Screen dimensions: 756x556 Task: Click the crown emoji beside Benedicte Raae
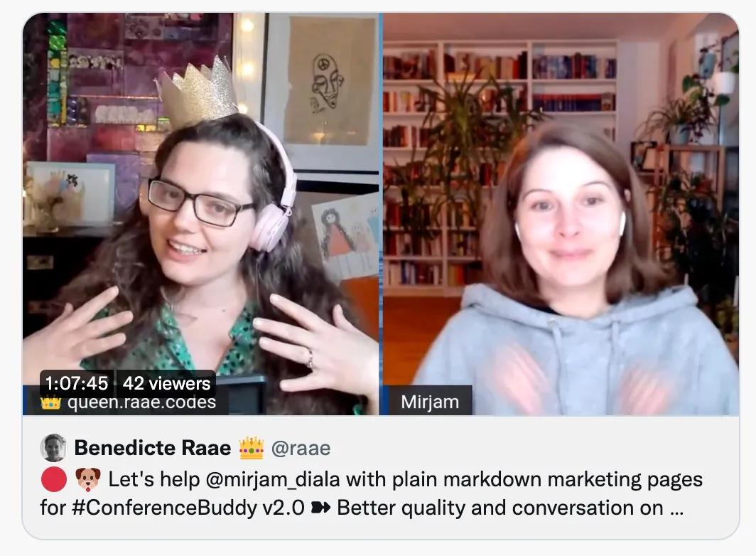[252, 448]
